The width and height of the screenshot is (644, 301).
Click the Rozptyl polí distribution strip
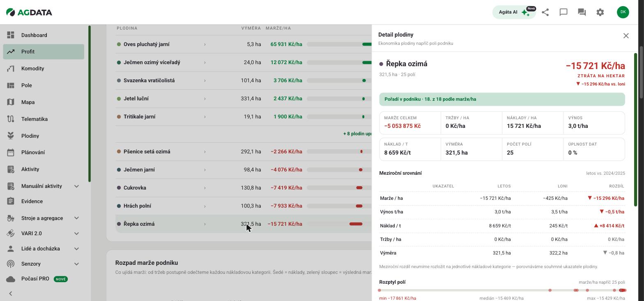tap(502, 290)
